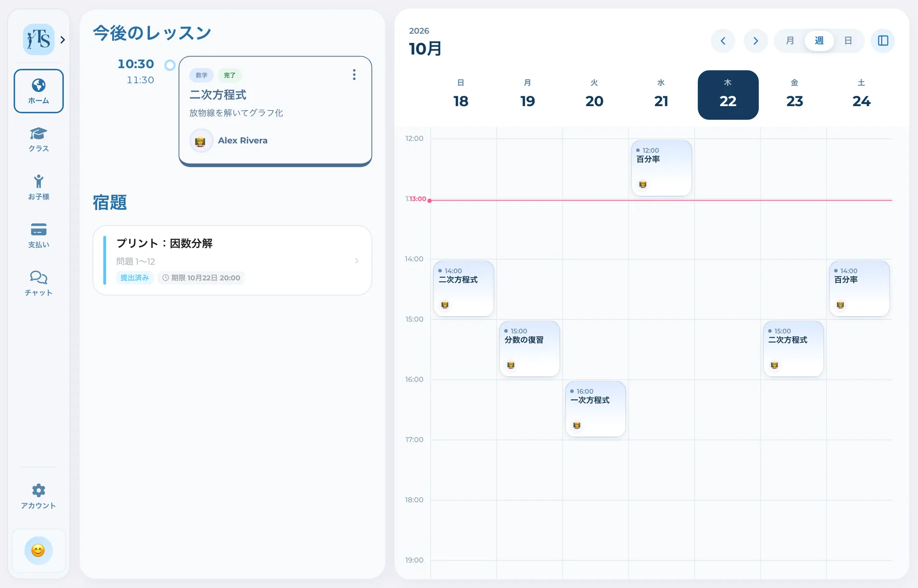
Task: Switch calendar to 月 month view
Action: 790,41
